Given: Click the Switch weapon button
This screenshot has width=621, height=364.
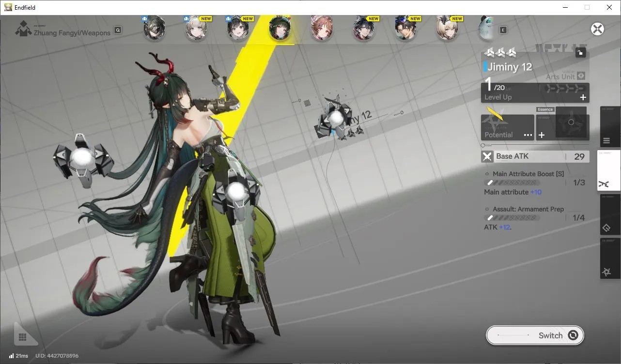Looking at the screenshot, I should 535,335.
